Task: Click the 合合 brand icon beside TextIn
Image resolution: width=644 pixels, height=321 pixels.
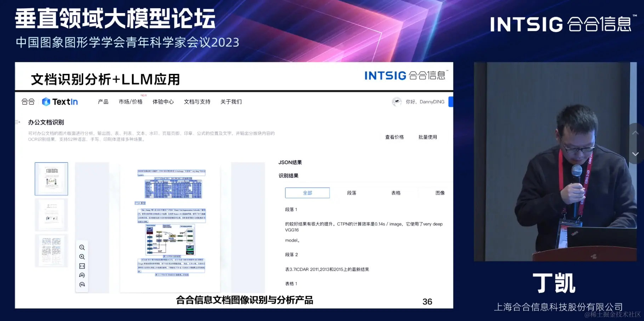Action: (28, 102)
